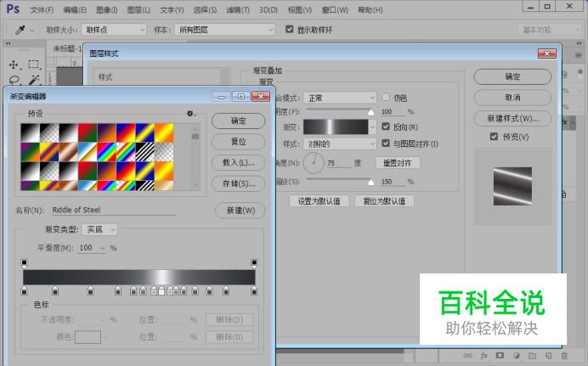This screenshot has height=366, width=588.
Task: Click the gradient presets list scrollbar
Action: [x=195, y=156]
